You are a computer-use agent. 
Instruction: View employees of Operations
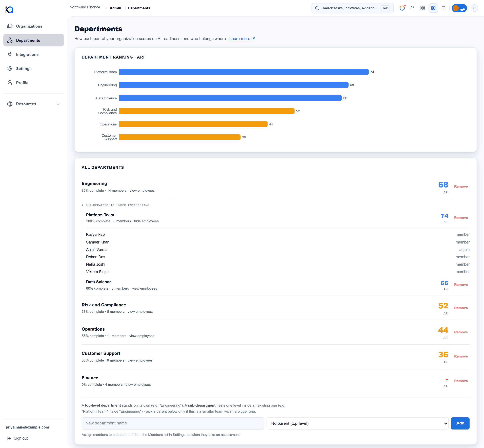click(x=142, y=336)
